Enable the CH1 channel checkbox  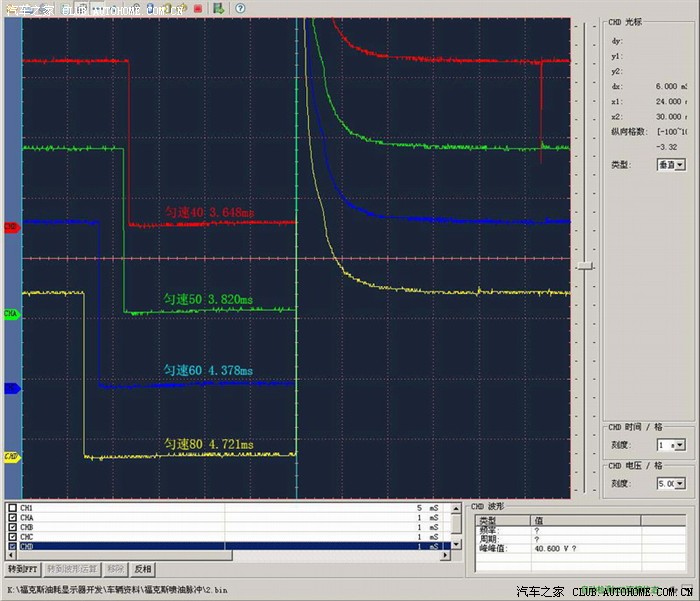click(x=12, y=508)
